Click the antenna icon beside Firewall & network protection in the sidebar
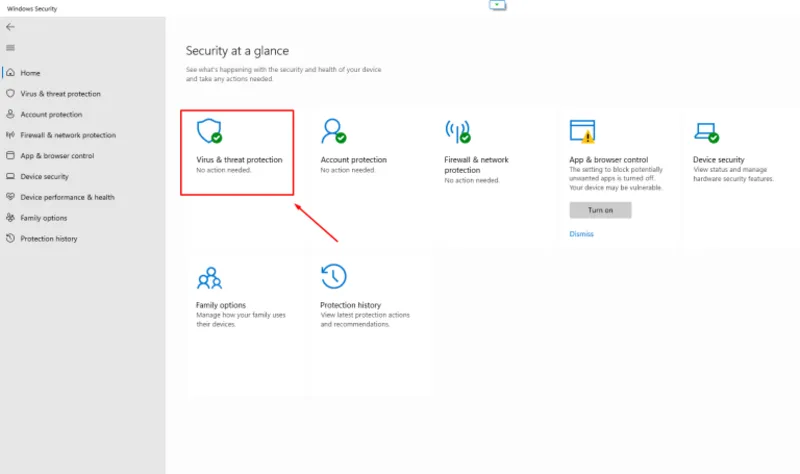The height and width of the screenshot is (474, 800). (10, 135)
